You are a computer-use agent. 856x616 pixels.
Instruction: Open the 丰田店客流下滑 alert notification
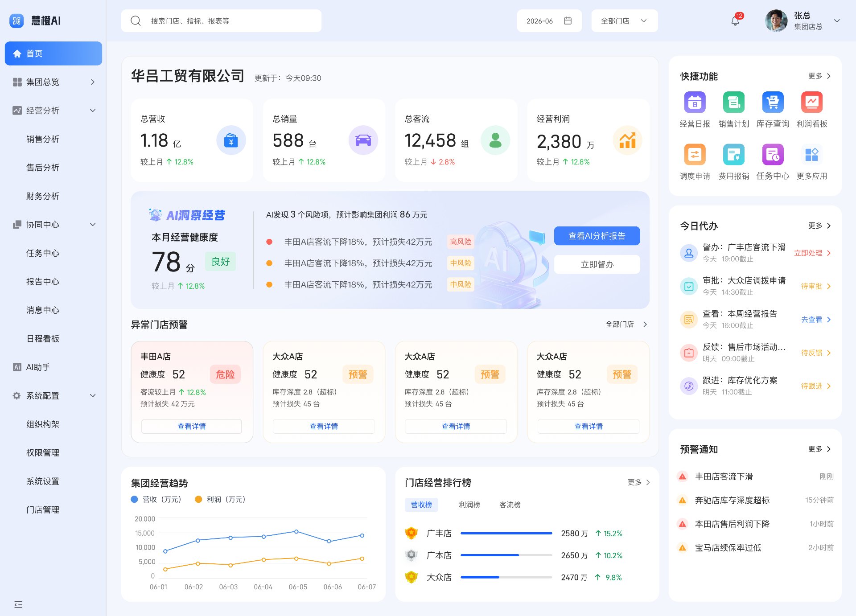(x=755, y=476)
